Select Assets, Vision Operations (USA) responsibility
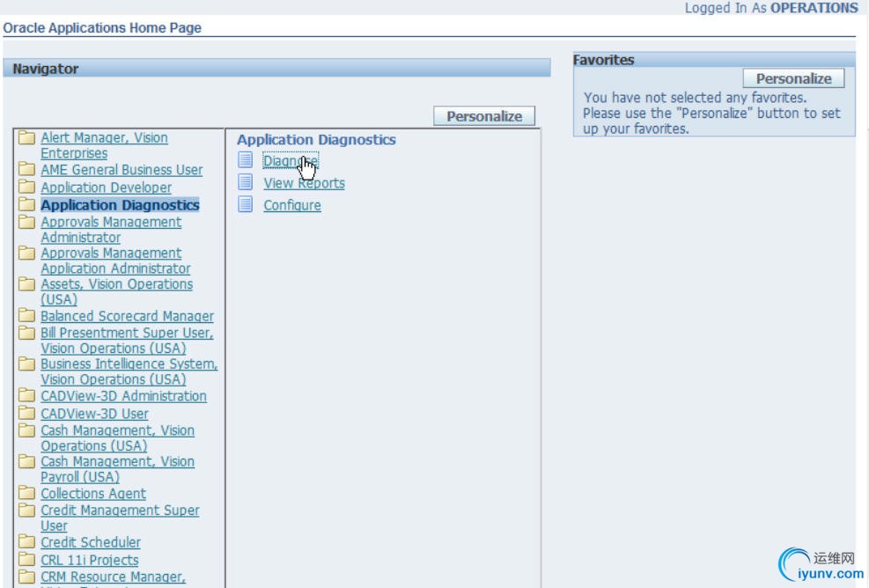 click(116, 291)
